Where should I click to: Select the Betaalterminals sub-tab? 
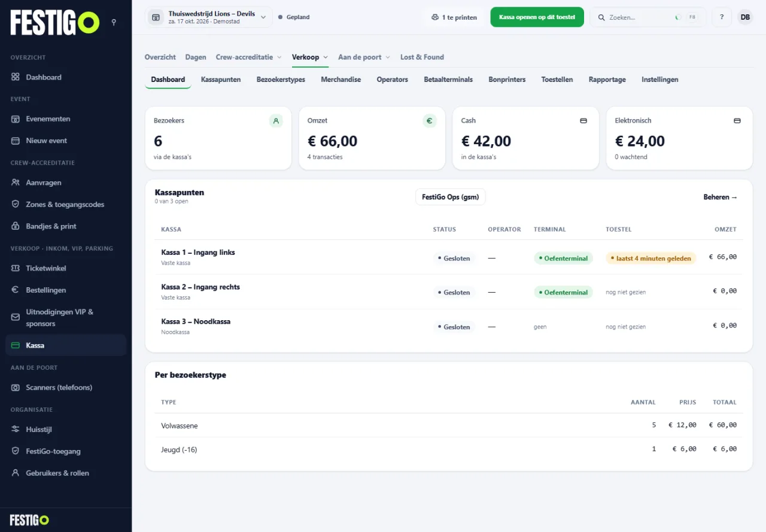[448, 80]
